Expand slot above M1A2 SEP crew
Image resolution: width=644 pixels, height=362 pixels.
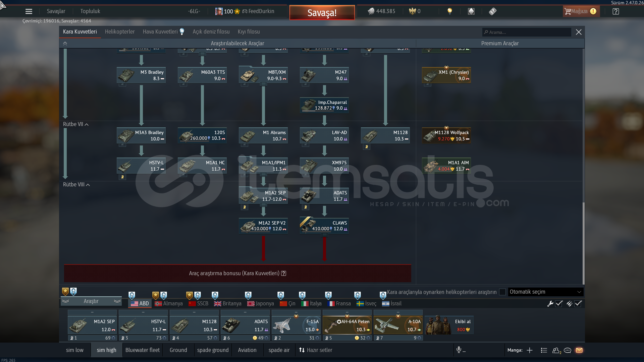coord(92,312)
